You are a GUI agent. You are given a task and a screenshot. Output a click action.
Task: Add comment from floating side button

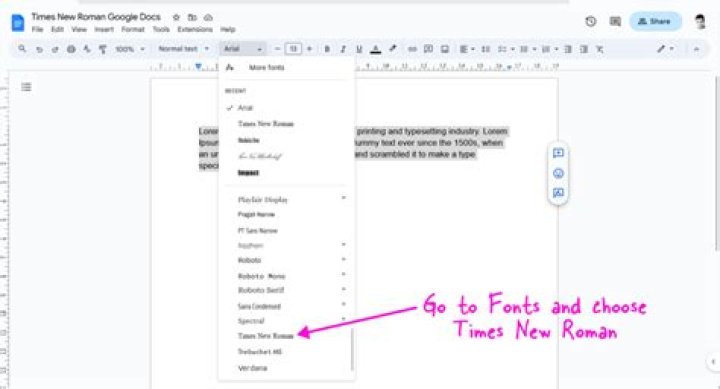[x=558, y=153]
